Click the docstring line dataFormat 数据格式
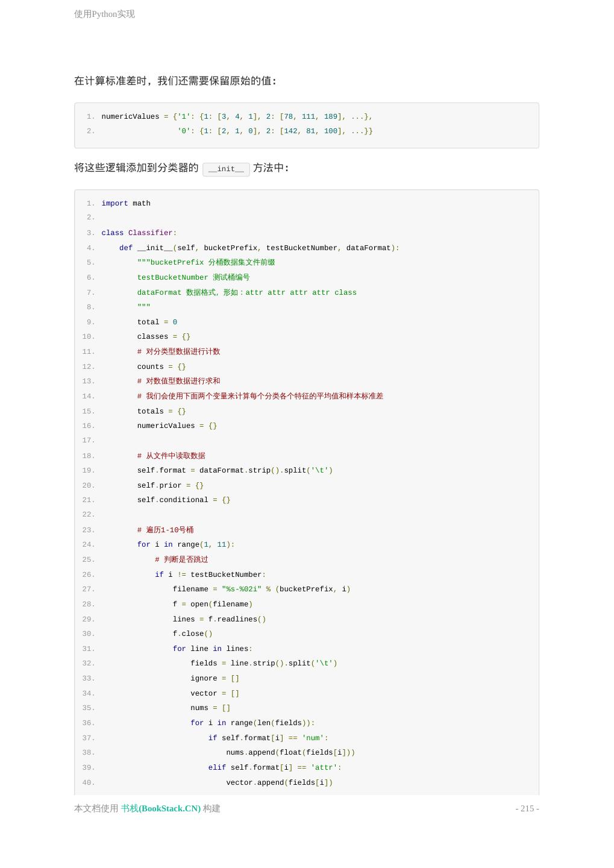 [x=247, y=292]
